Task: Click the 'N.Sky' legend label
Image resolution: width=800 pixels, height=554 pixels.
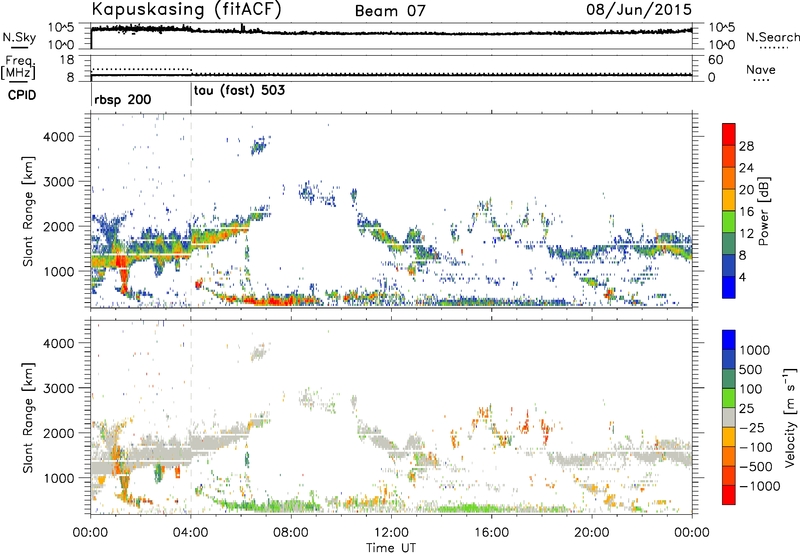Action: [19, 37]
